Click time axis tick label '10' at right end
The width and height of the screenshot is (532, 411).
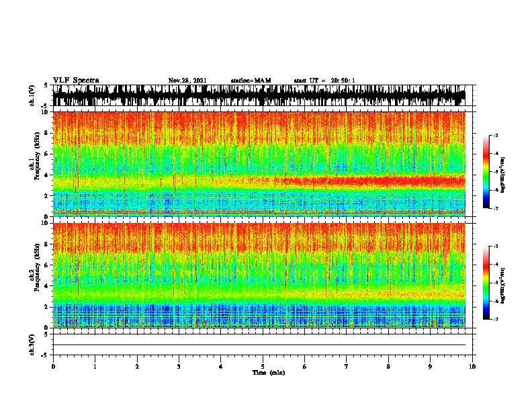(x=472, y=367)
